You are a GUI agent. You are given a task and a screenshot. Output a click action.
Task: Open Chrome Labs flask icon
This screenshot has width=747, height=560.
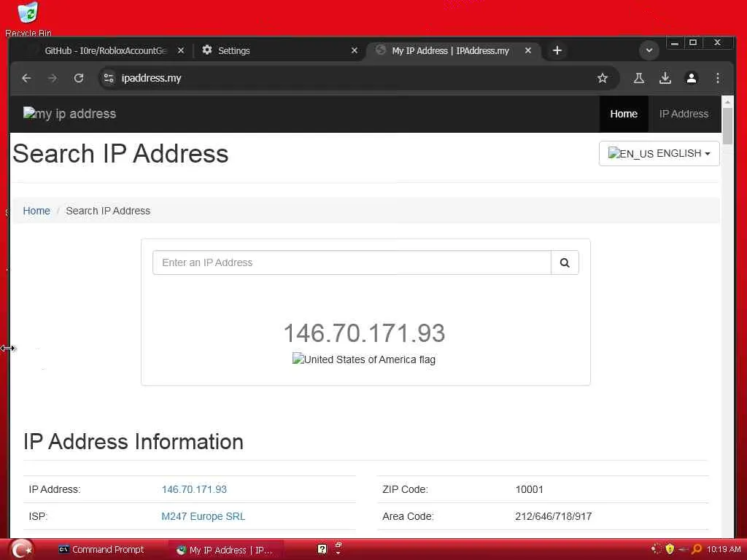point(639,78)
